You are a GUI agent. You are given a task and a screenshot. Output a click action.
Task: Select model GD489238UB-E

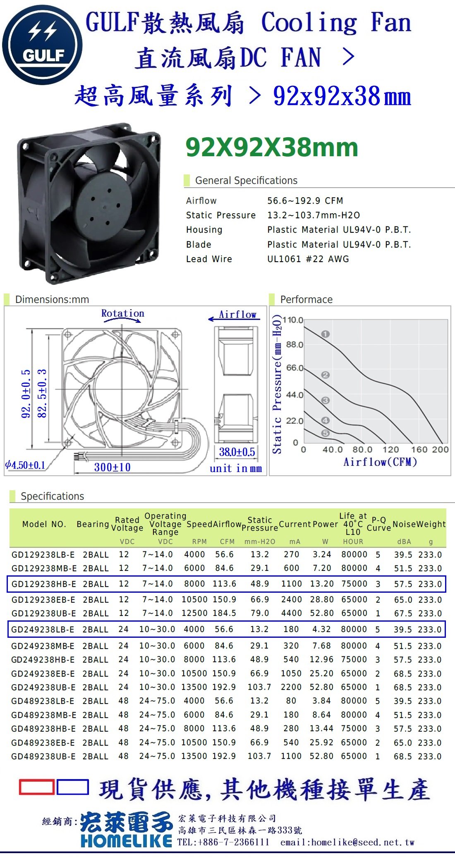(43, 756)
